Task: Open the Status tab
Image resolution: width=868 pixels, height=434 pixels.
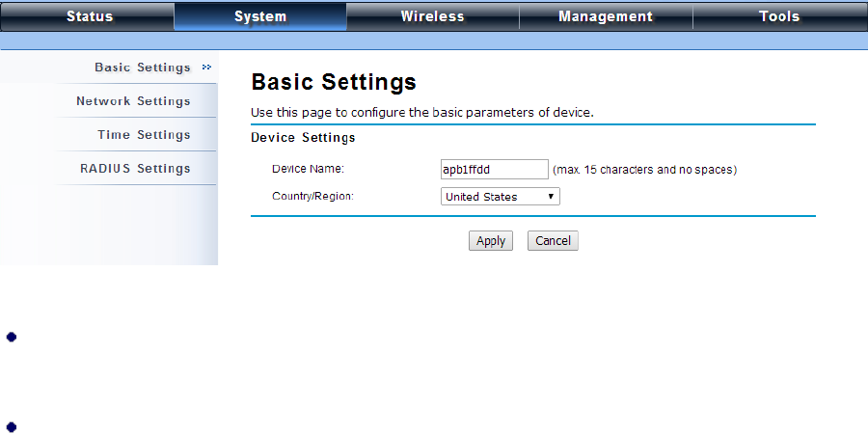Action: pos(89,16)
